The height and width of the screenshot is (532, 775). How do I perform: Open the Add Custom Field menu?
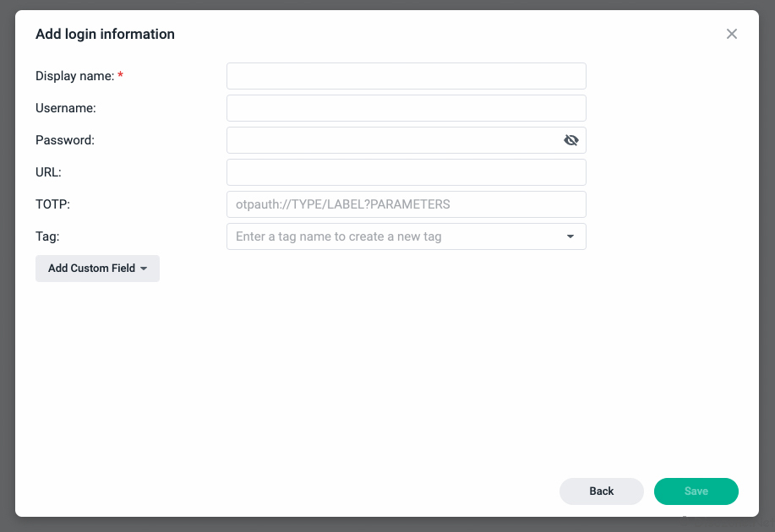(x=97, y=269)
